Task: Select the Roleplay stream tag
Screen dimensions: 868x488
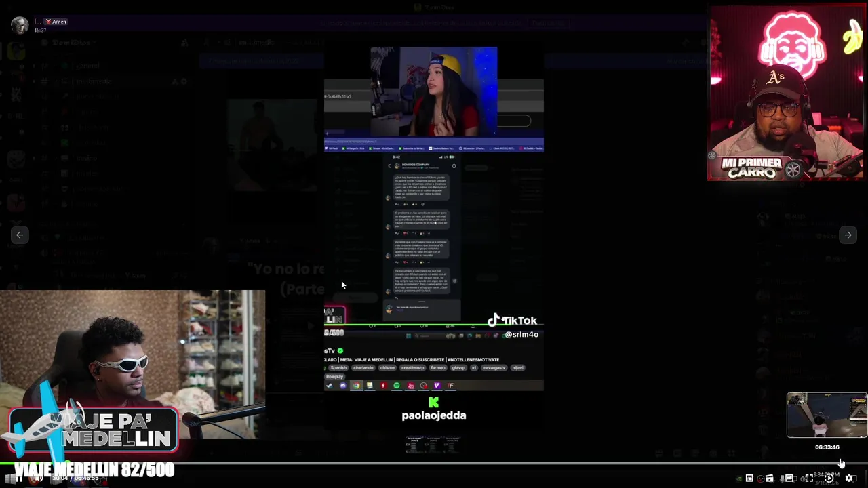Action: point(335,377)
